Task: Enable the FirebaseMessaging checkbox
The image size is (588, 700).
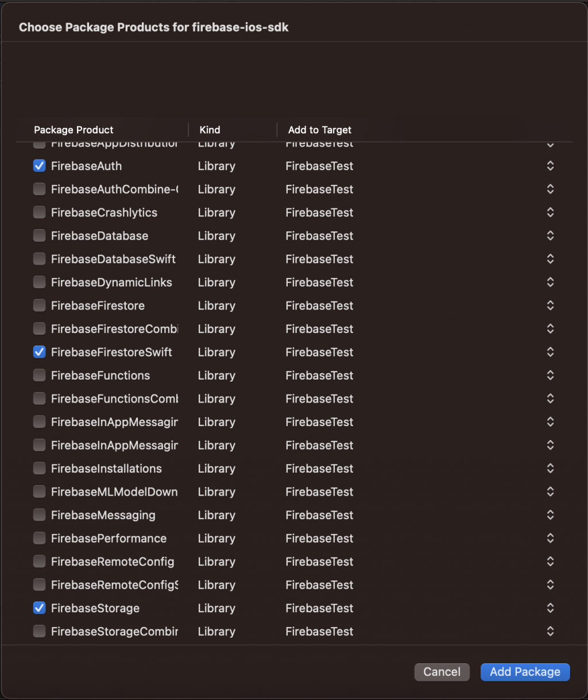Action: tap(39, 515)
